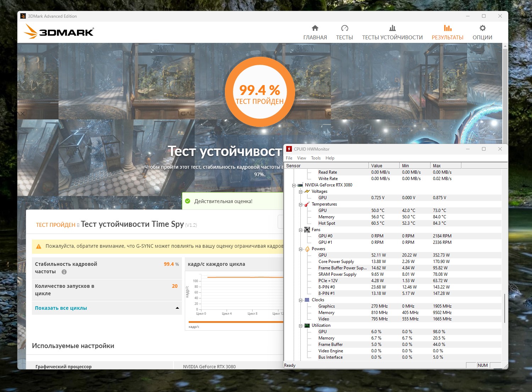Click the 3DMark title bar app icon
The image size is (532, 392).
pyautogui.click(x=23, y=16)
